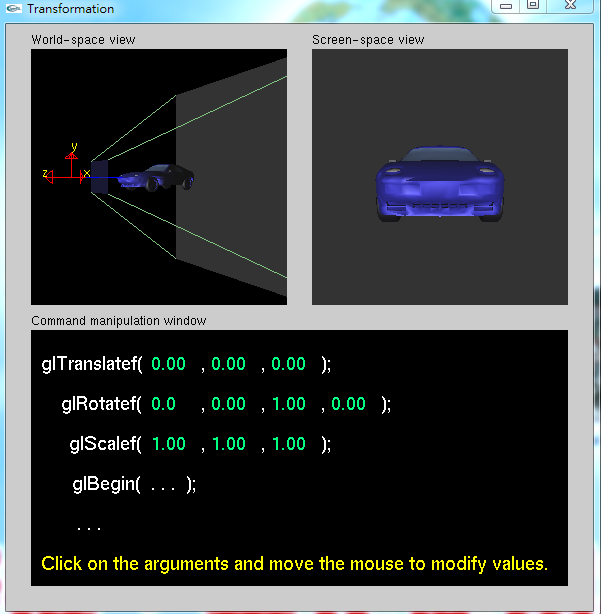This screenshot has height=614, width=601.
Task: Select the glRotatef x-axis value 0.00
Action: [228, 404]
